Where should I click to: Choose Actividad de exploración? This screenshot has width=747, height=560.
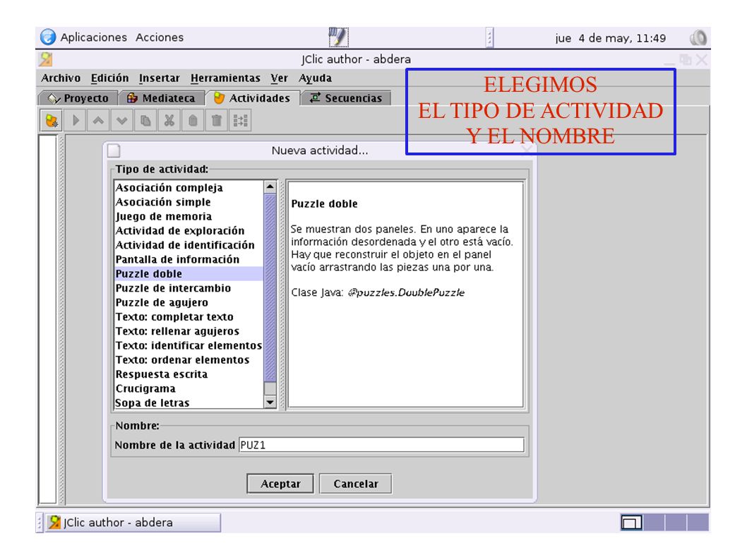(189, 231)
